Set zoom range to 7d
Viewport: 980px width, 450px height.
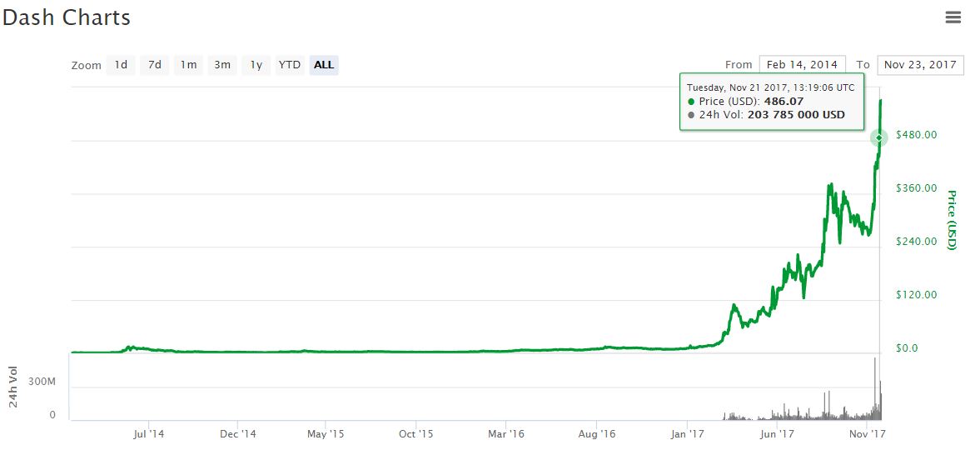point(154,64)
